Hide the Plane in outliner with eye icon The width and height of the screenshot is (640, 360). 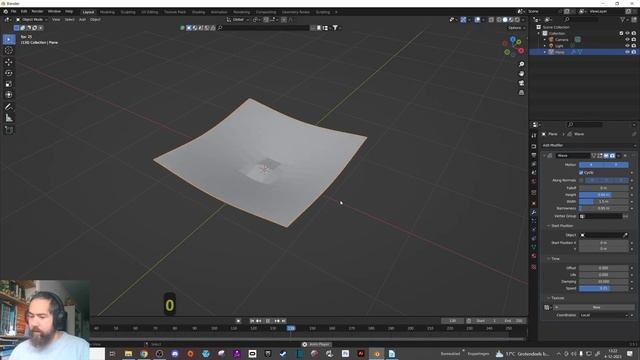pyautogui.click(x=627, y=52)
